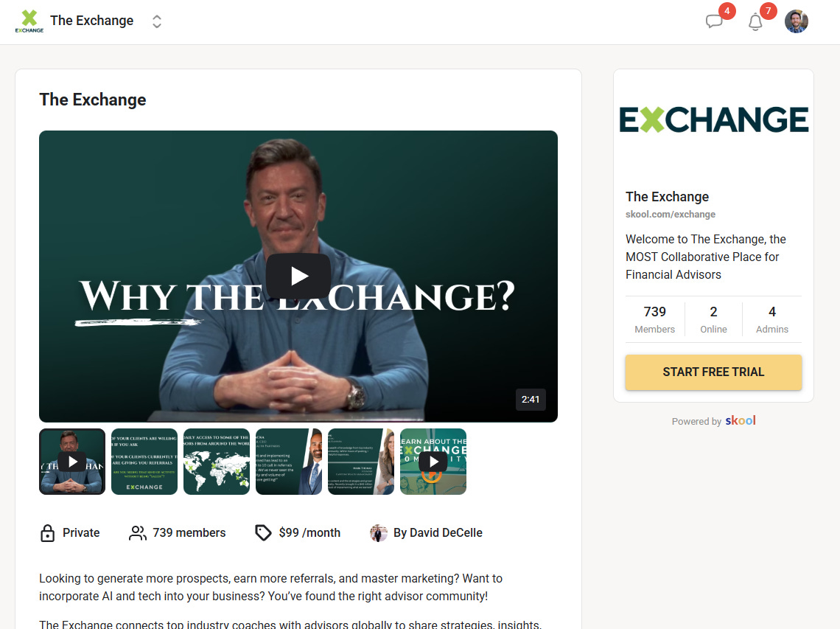The image size is (840, 629).
Task: Select the client referrals text thumbnail
Action: (144, 462)
